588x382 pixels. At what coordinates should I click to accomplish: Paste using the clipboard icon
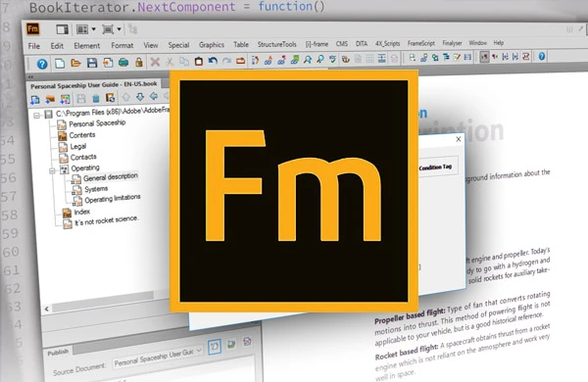click(198, 61)
